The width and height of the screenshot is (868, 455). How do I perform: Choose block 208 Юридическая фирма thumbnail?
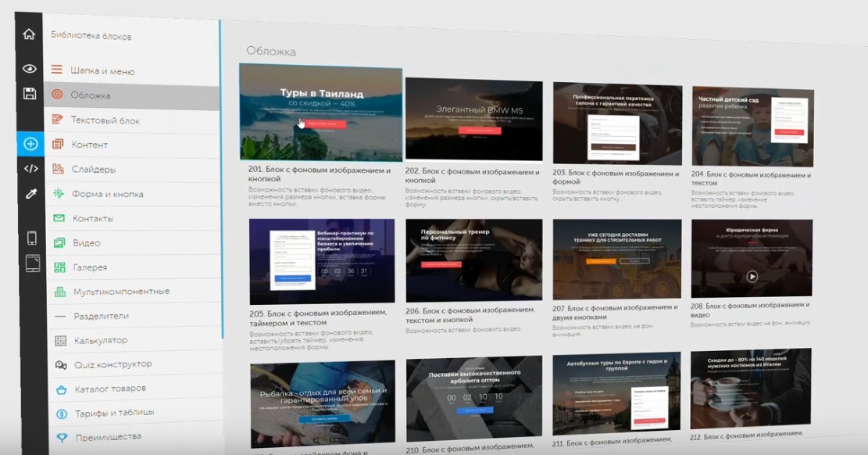point(752,258)
